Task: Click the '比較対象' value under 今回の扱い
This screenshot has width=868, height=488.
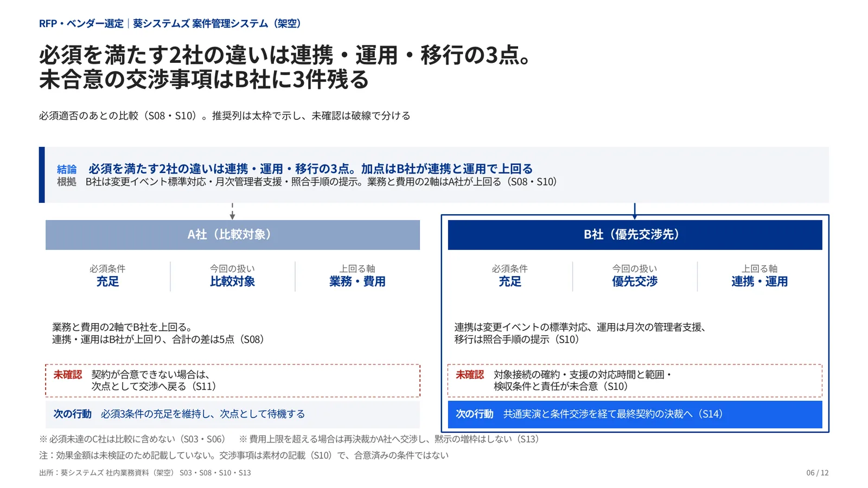Action: click(x=233, y=281)
